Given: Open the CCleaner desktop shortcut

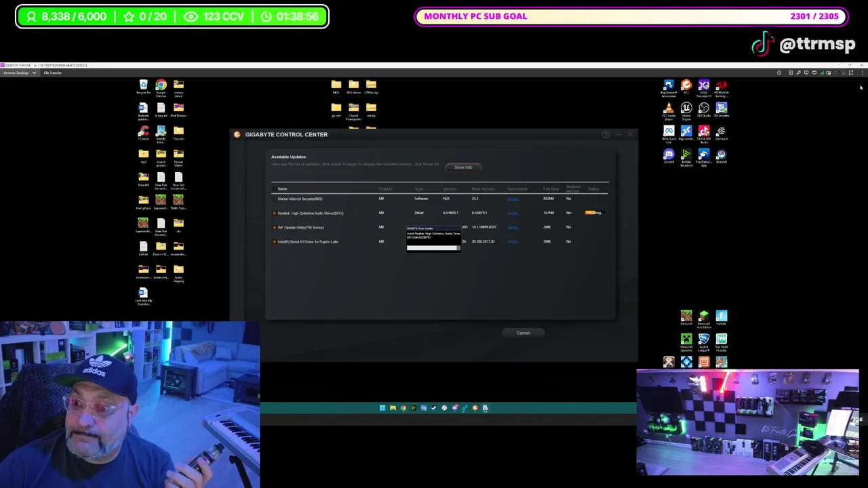Looking at the screenshot, I should tap(143, 134).
